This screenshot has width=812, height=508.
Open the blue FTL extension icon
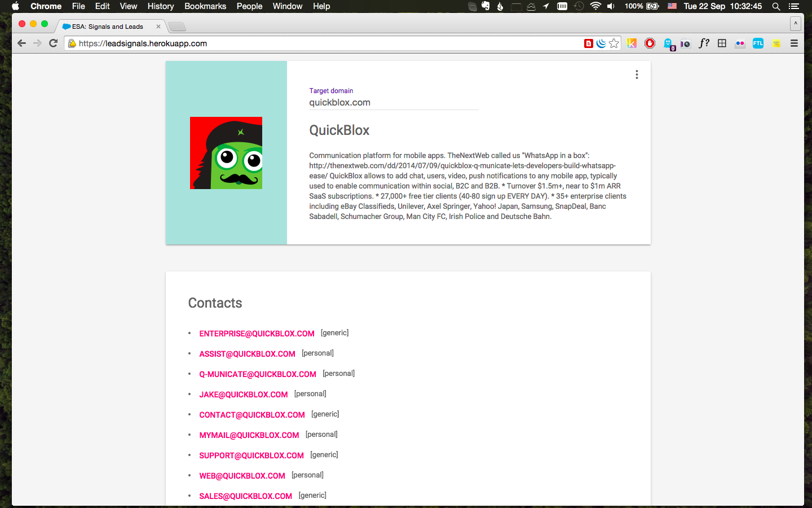[758, 43]
